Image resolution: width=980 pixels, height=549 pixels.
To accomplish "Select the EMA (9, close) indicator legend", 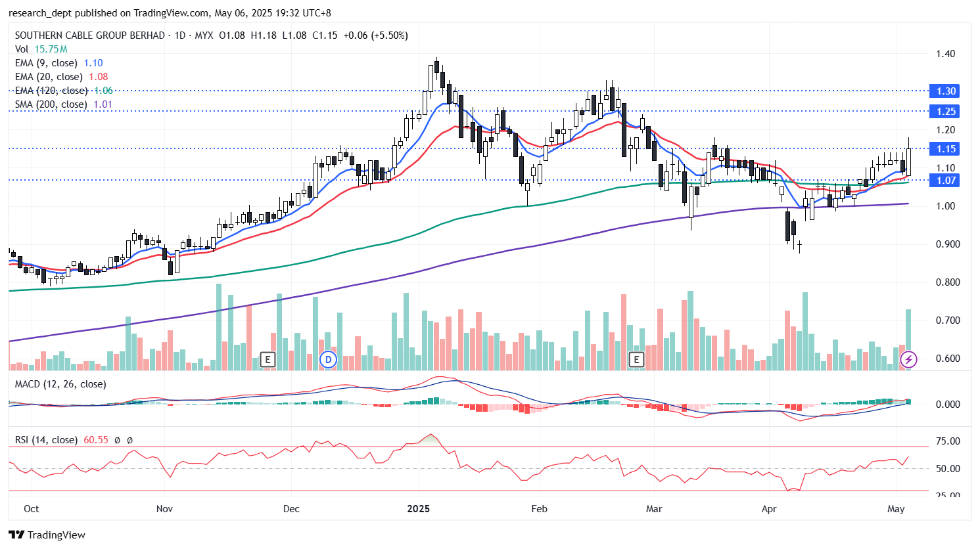I will [x=59, y=63].
